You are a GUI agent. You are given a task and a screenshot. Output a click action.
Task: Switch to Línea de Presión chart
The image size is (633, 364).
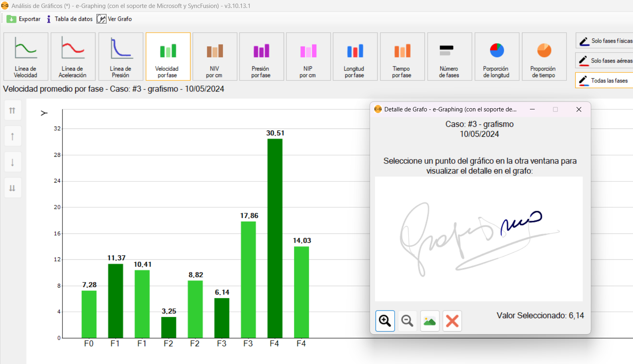point(121,56)
